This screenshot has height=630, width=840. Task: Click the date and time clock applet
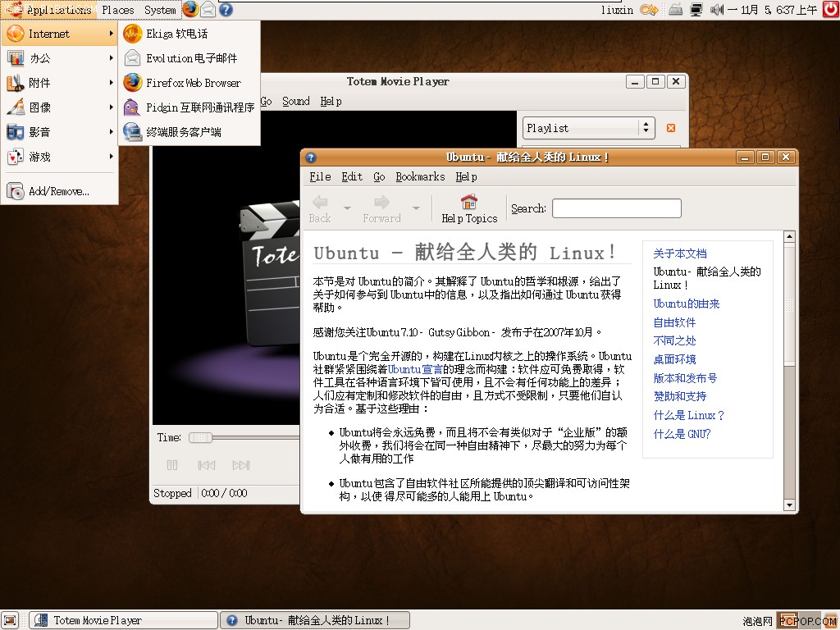(773, 10)
